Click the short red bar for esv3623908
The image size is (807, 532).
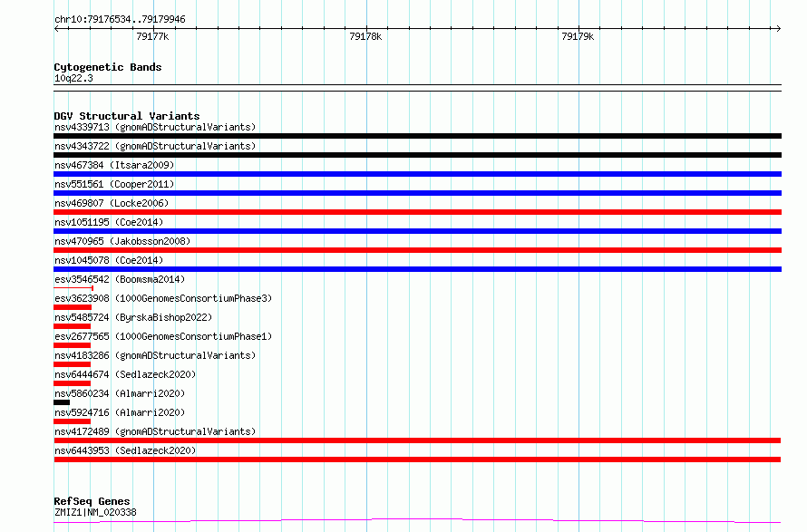coord(73,307)
